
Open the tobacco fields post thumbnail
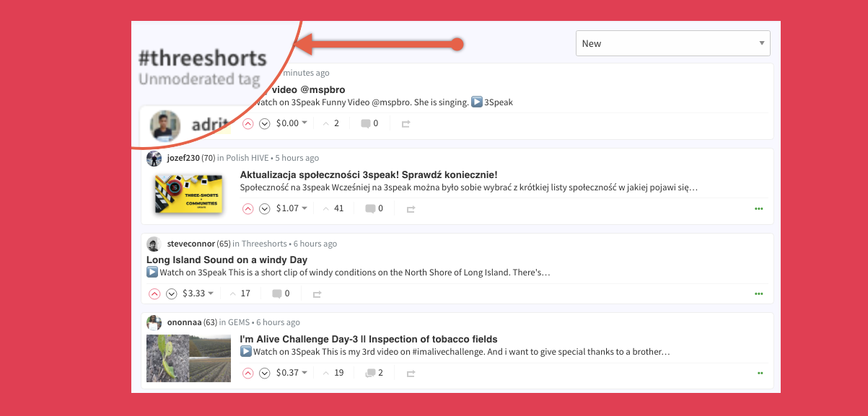[x=188, y=358]
